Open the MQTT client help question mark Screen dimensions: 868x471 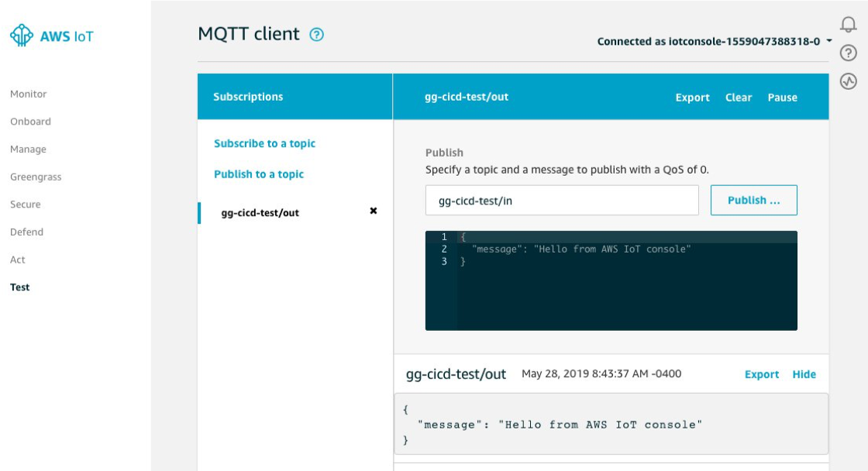pos(317,34)
